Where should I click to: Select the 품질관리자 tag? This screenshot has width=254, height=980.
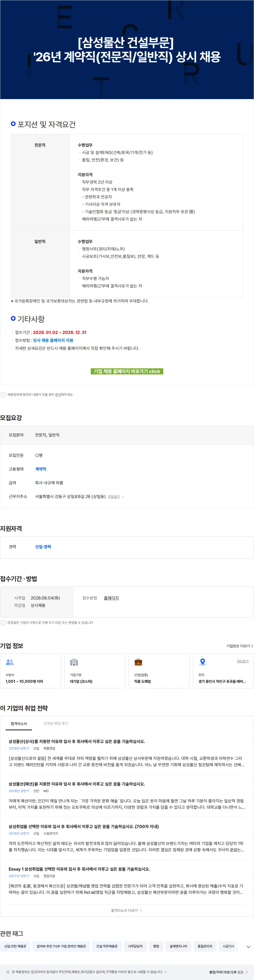[x=205, y=946]
